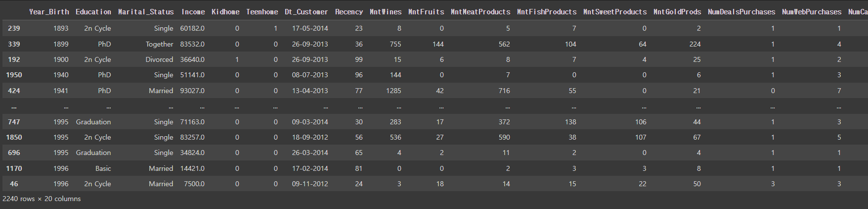Click the Income column header
Screen dimensions: 868x209
[193, 12]
